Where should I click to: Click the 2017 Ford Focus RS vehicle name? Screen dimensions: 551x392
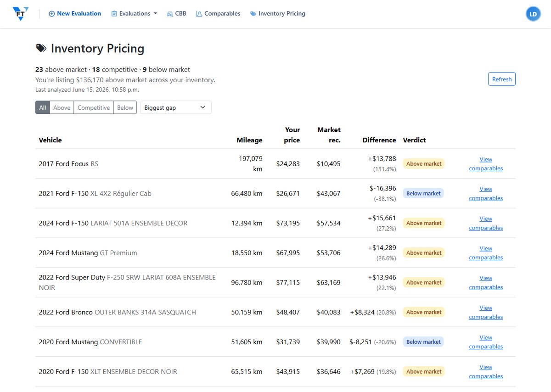pos(68,164)
